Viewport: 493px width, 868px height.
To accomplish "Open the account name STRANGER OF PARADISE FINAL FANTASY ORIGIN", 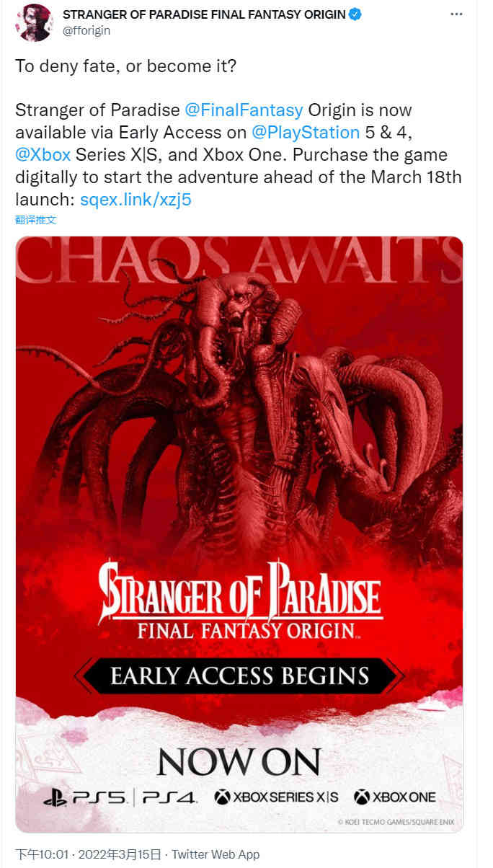I will pyautogui.click(x=204, y=14).
